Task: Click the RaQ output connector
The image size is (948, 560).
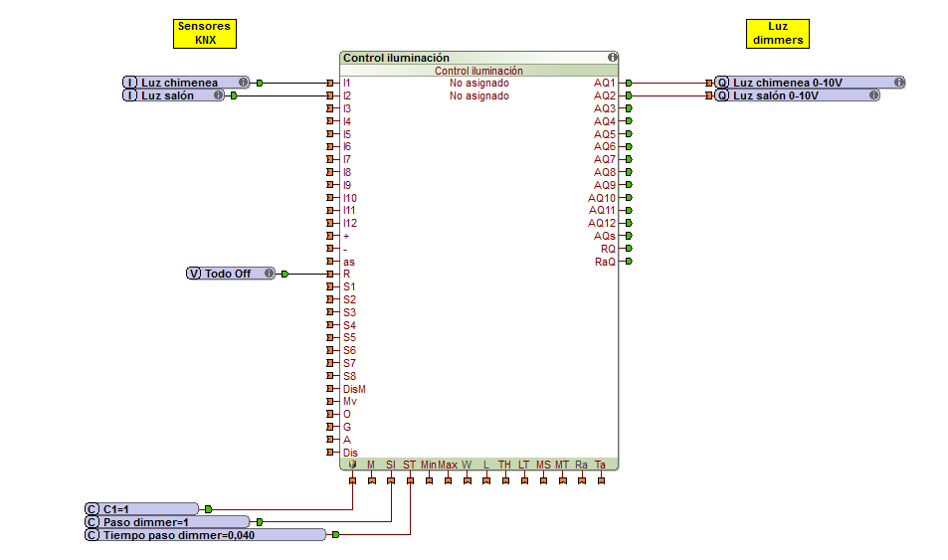Action: 629,262
